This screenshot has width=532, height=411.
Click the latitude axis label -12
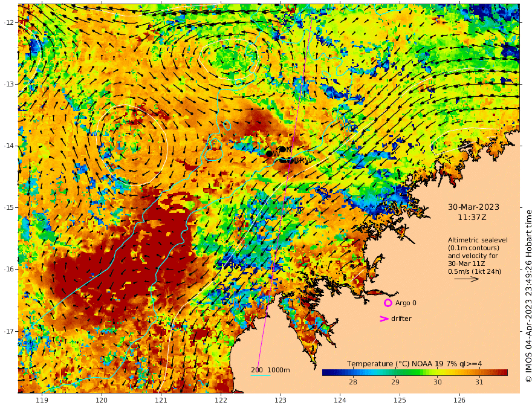tap(9, 22)
